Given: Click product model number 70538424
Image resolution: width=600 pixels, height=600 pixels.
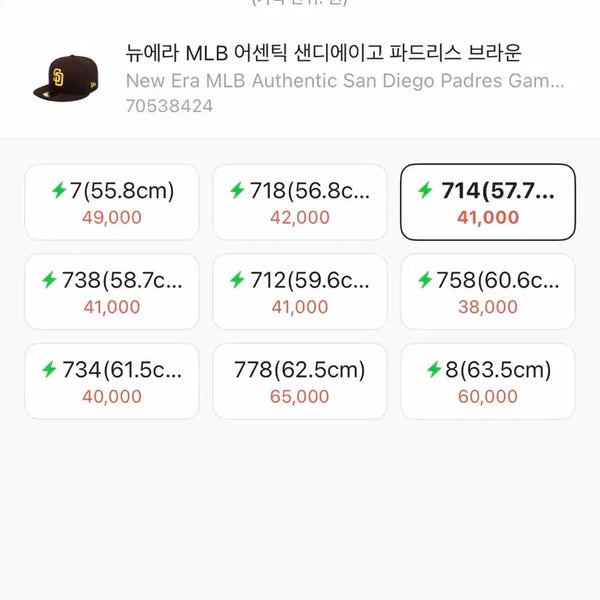Looking at the screenshot, I should coord(169,106).
